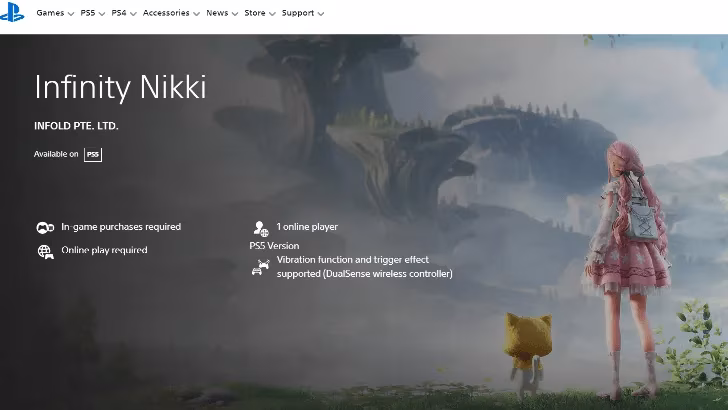The height and width of the screenshot is (410, 728).
Task: Click the in-game purchases controller icon
Action: tap(45, 228)
